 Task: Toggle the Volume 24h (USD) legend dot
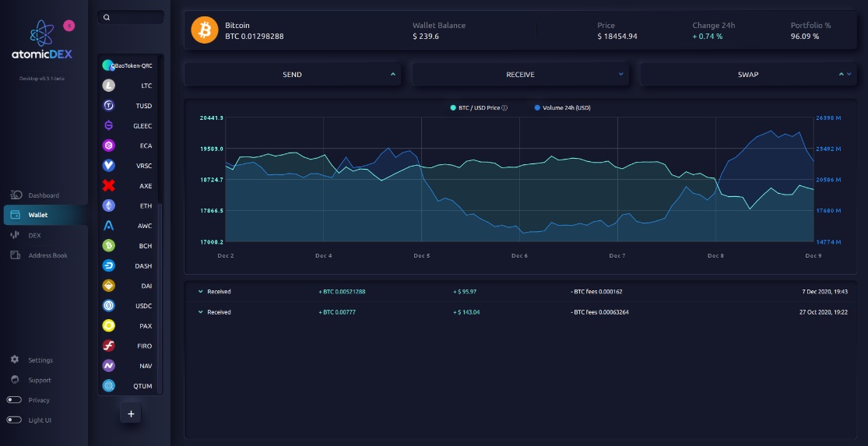(537, 108)
